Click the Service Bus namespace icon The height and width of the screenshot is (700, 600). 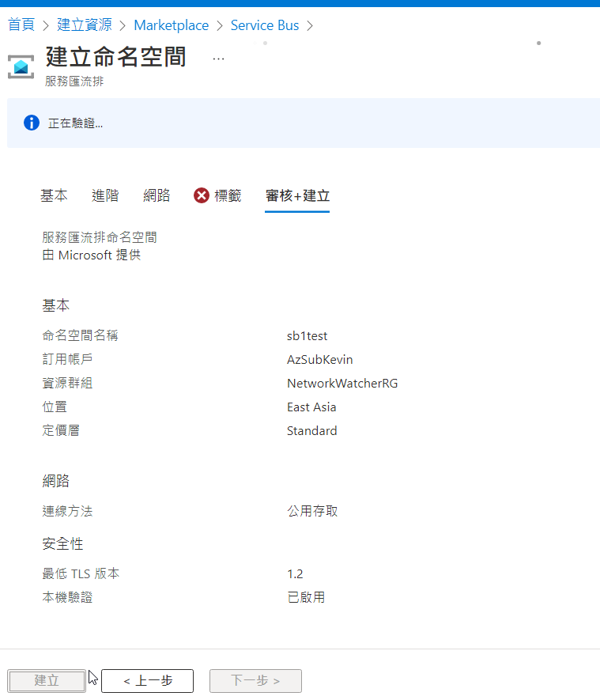21,67
